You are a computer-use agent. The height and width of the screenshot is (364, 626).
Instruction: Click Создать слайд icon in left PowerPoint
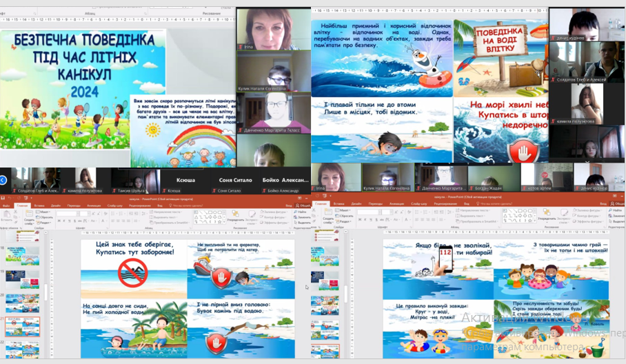tap(29, 213)
